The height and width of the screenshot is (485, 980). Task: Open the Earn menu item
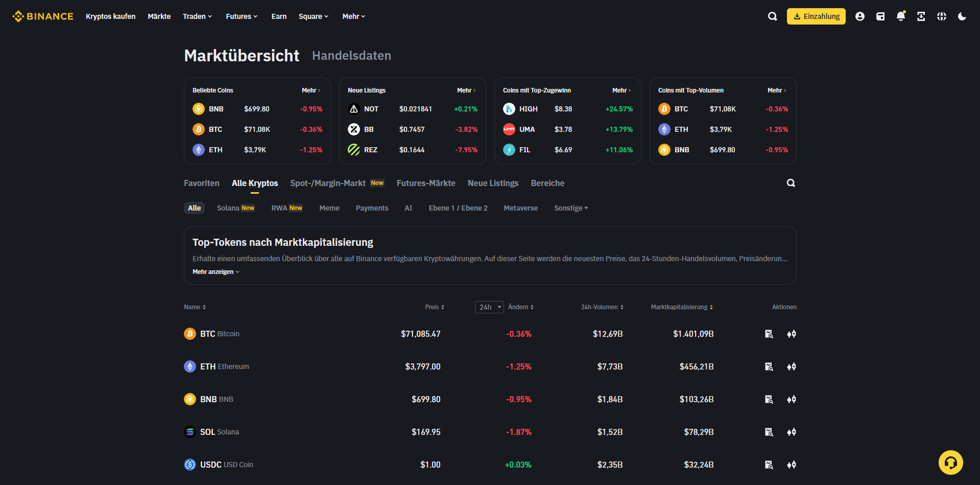pos(279,16)
